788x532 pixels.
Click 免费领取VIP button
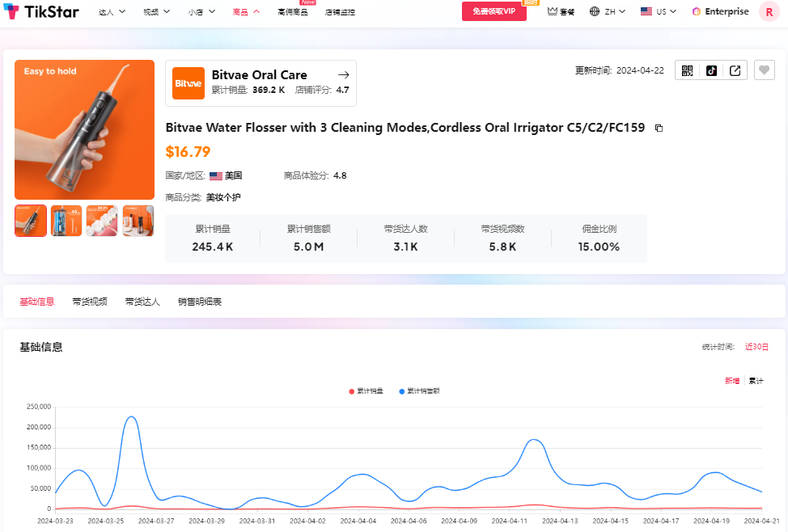494,11
